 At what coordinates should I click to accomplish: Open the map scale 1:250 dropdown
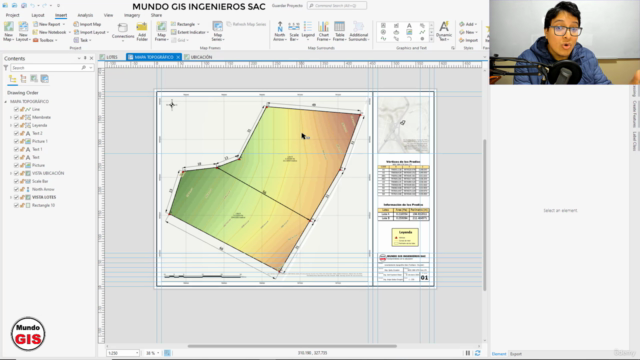click(137, 353)
